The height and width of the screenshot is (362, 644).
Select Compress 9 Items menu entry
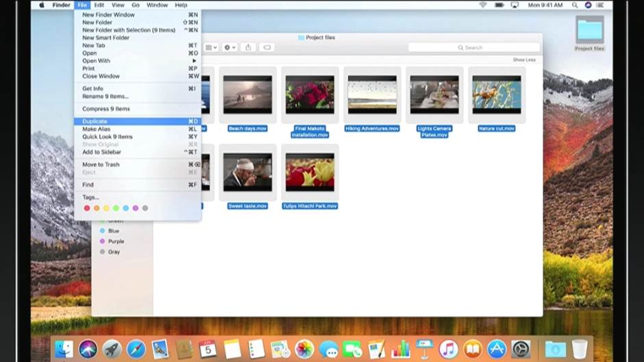tap(106, 109)
